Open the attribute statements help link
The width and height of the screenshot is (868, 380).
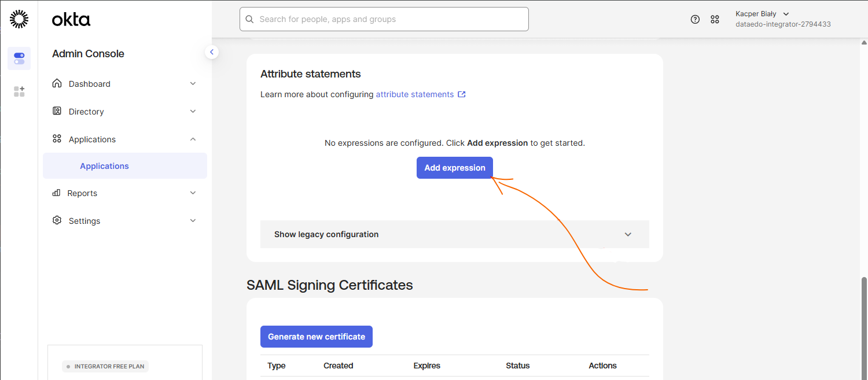(x=415, y=94)
